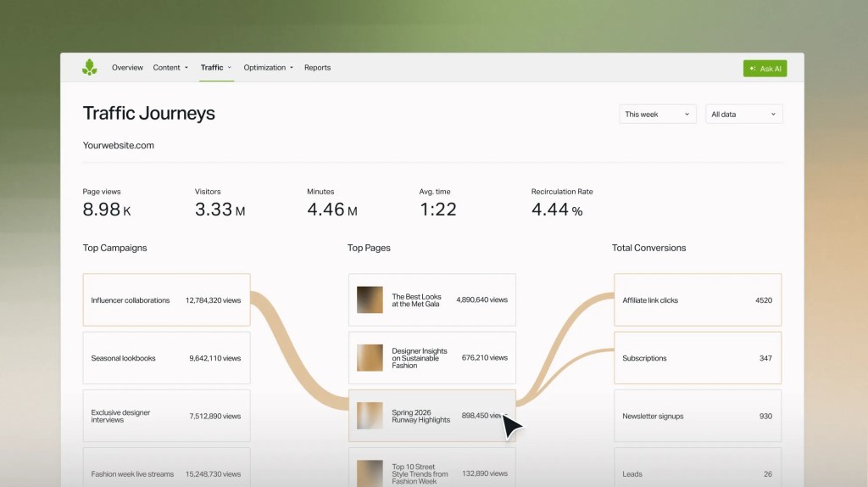Go to the Reports tab
The width and height of the screenshot is (868, 487).
(x=317, y=68)
